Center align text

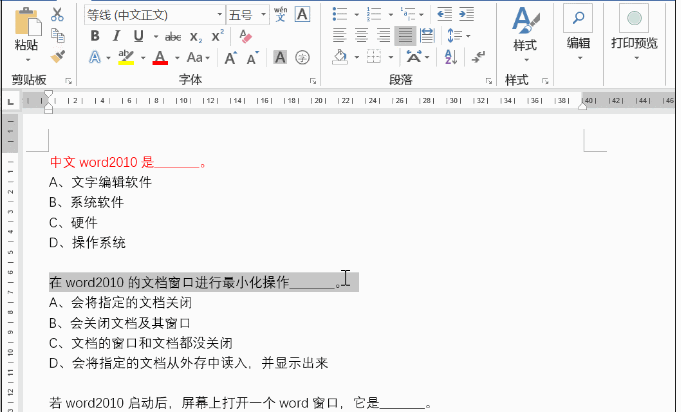361,36
